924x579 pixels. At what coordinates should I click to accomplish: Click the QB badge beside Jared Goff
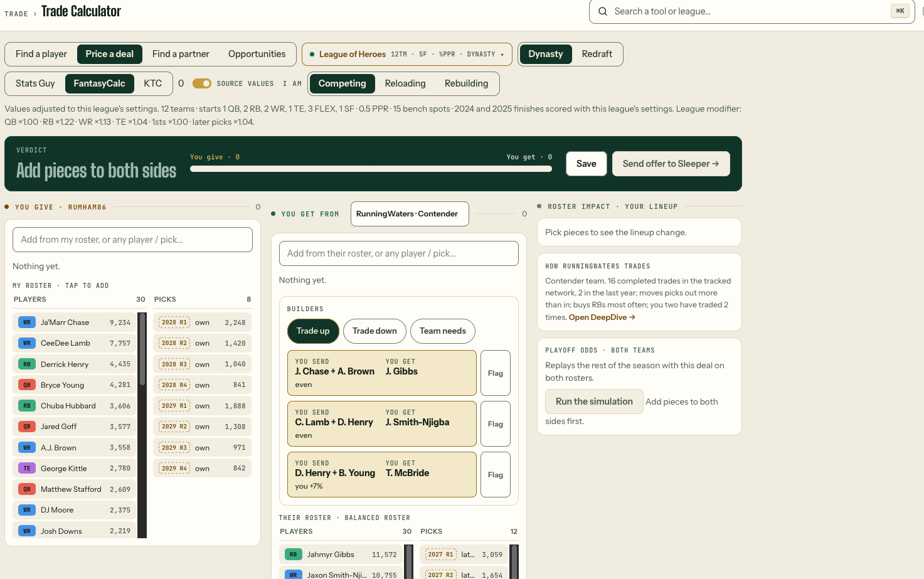pos(27,427)
